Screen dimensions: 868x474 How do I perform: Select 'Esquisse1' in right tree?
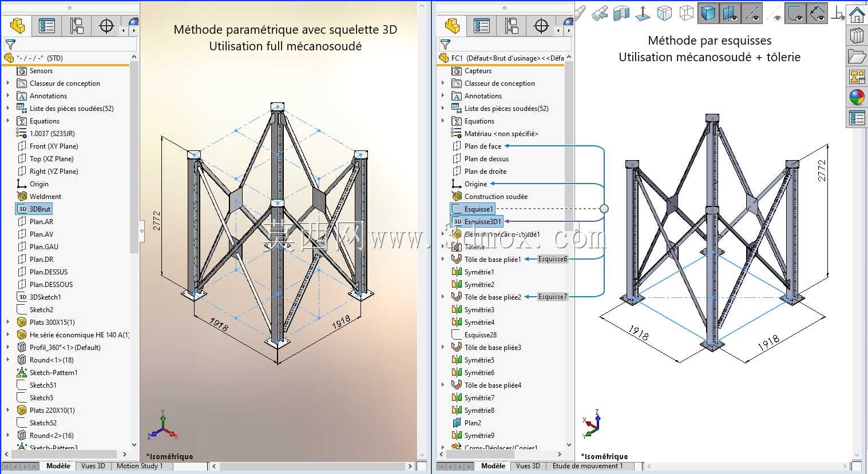(x=472, y=209)
